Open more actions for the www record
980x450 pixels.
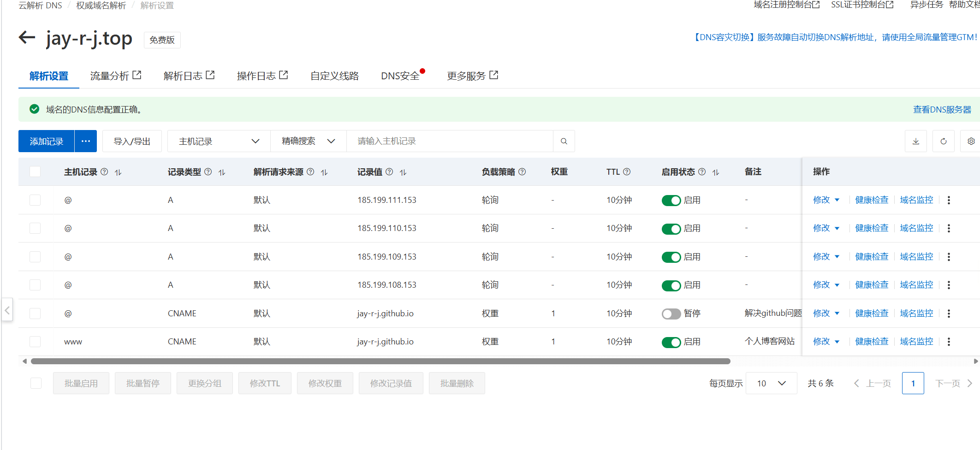click(x=949, y=342)
